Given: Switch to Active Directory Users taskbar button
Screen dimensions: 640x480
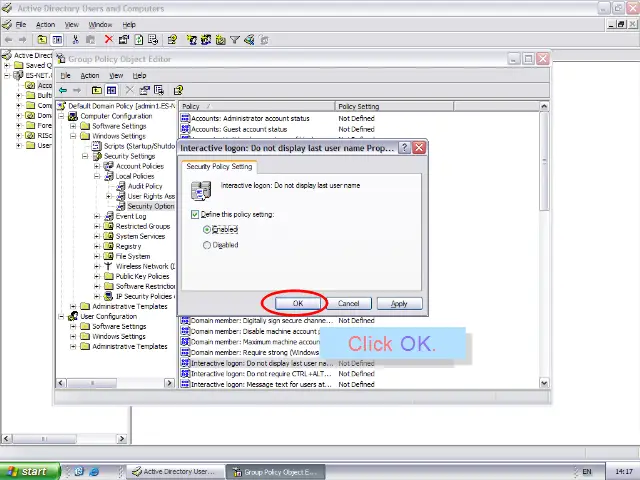Looking at the screenshot, I should [x=176, y=471].
